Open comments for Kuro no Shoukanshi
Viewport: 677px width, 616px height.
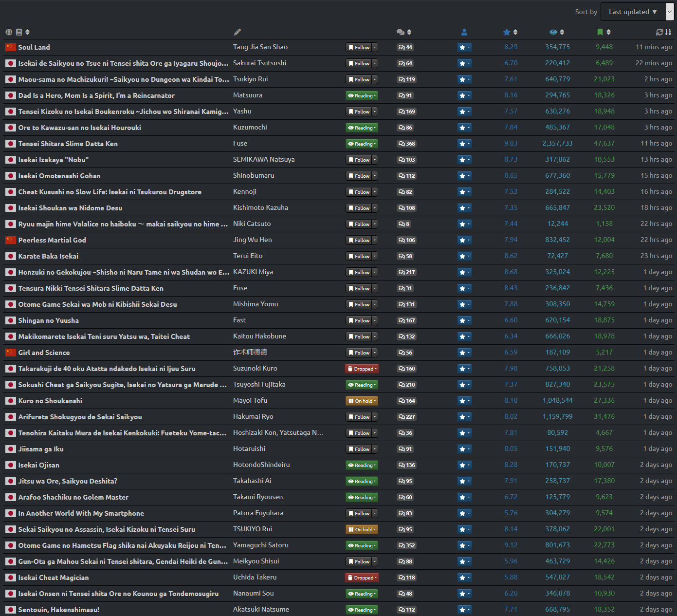tap(406, 401)
